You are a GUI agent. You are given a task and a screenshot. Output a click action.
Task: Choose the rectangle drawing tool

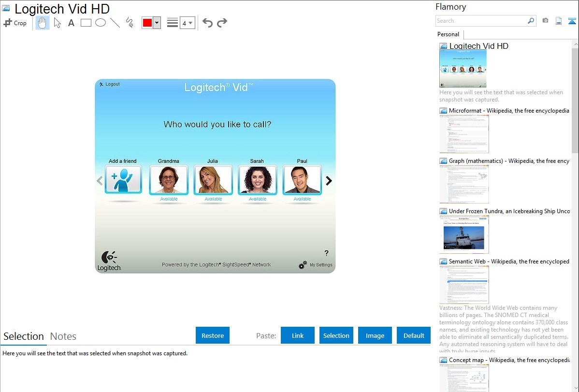(x=86, y=23)
